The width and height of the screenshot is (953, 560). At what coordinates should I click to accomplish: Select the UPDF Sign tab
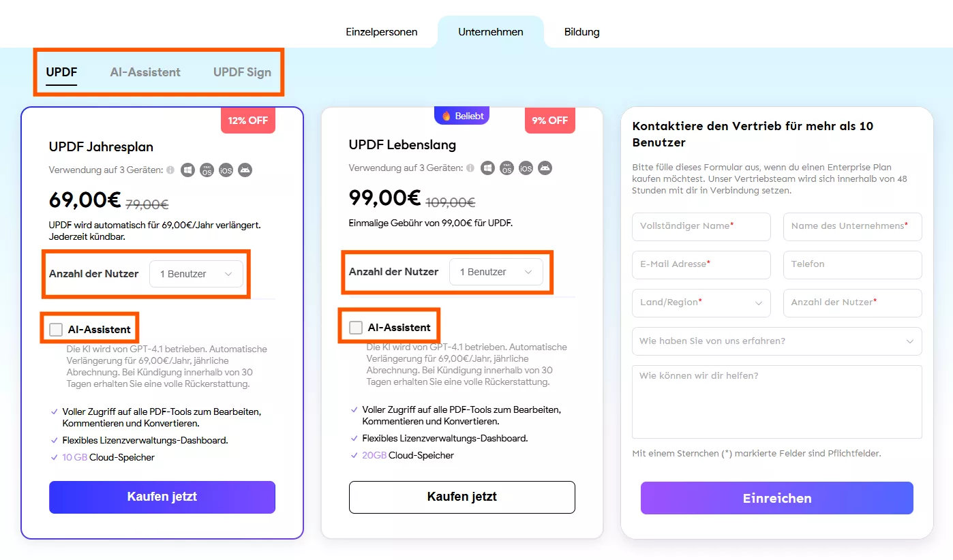242,72
